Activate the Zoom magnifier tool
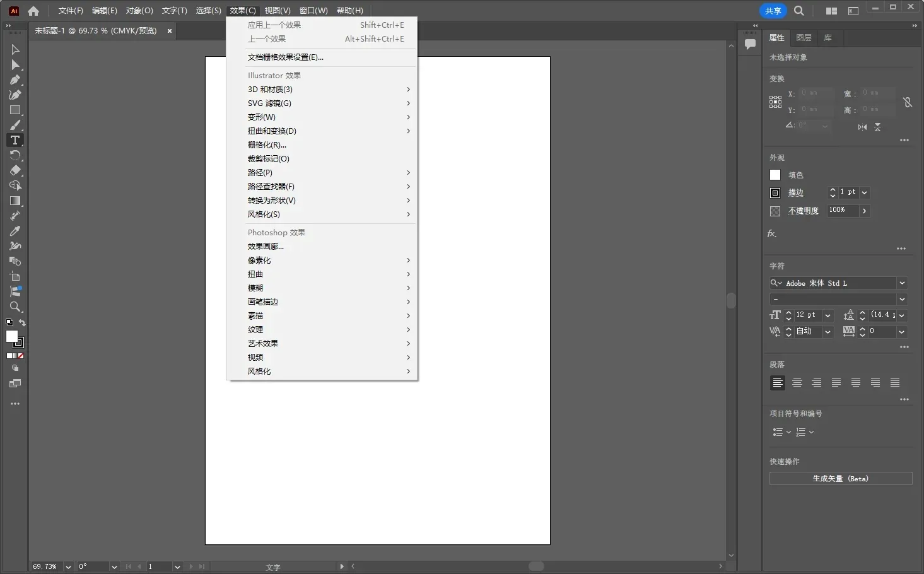The height and width of the screenshot is (574, 924). [15, 307]
